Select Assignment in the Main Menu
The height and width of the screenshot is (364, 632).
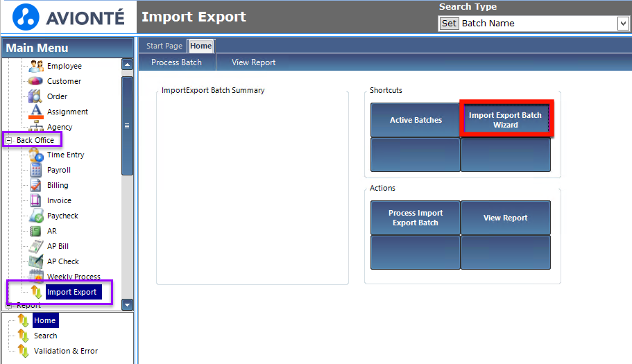click(x=67, y=112)
